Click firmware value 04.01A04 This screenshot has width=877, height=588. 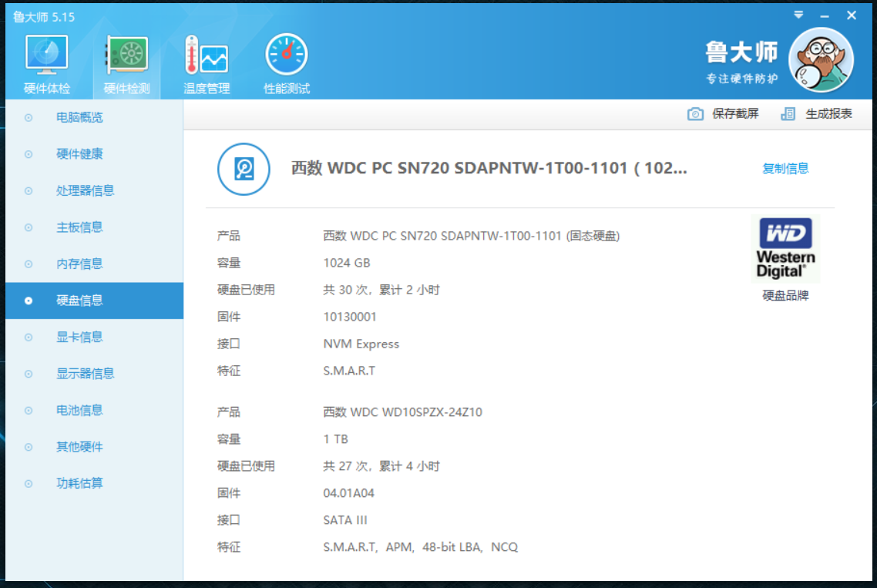pos(348,493)
